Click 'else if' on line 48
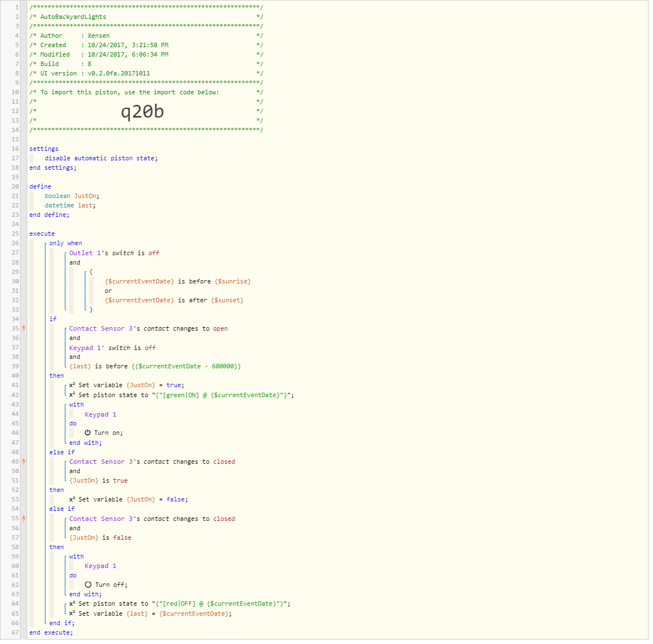 pyautogui.click(x=62, y=452)
